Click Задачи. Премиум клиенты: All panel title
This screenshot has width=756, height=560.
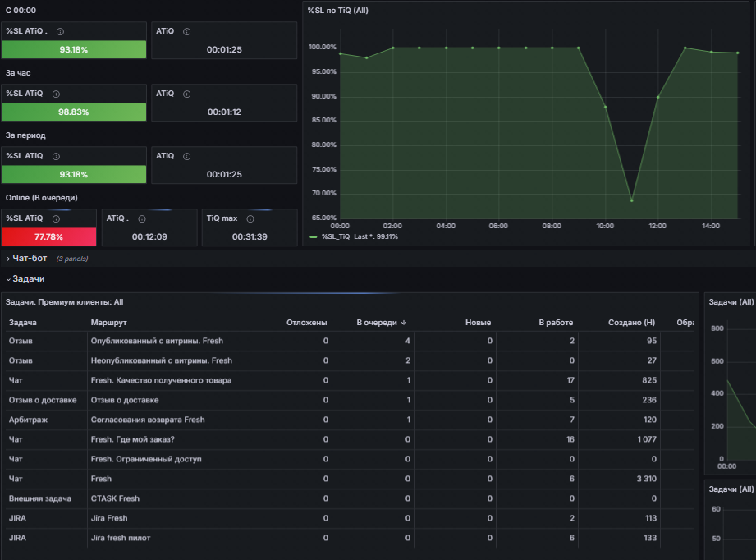pyautogui.click(x=65, y=302)
